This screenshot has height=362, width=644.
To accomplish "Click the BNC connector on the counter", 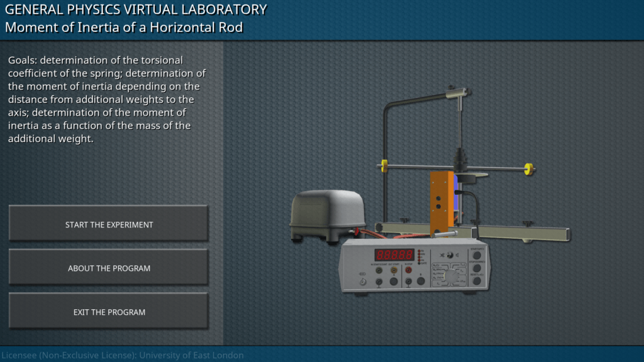I will click(x=362, y=283).
